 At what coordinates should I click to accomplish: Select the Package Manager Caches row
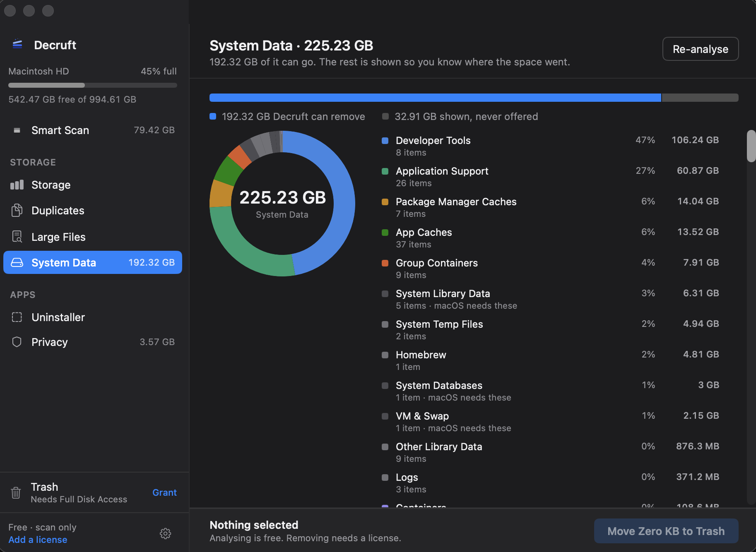tap(550, 207)
